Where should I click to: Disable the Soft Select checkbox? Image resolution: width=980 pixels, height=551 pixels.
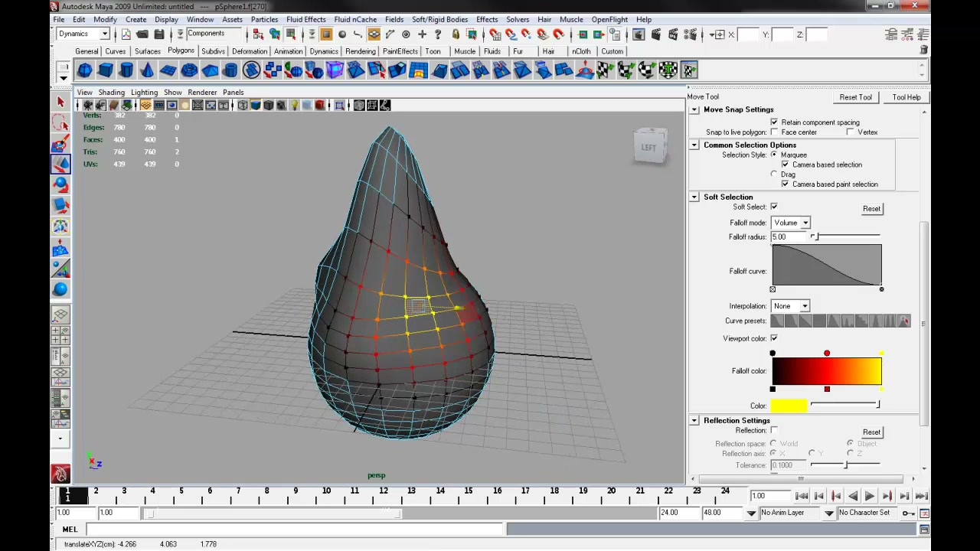[x=774, y=207]
